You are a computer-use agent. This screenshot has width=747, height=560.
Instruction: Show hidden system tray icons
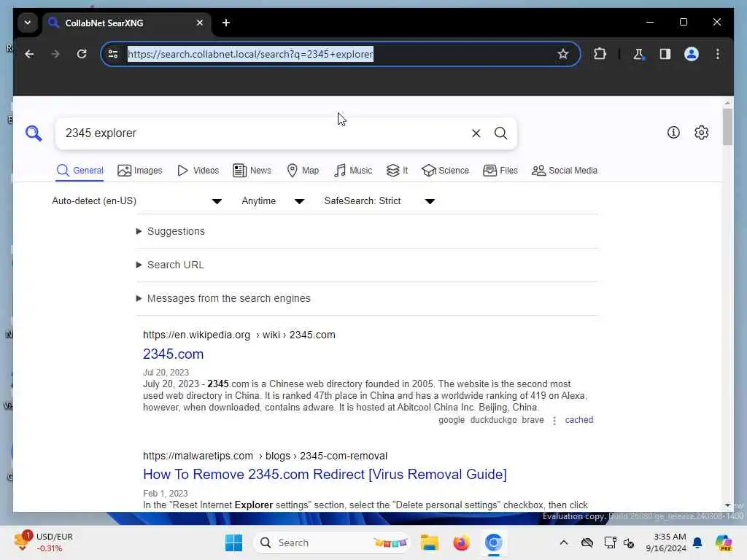[x=564, y=542]
